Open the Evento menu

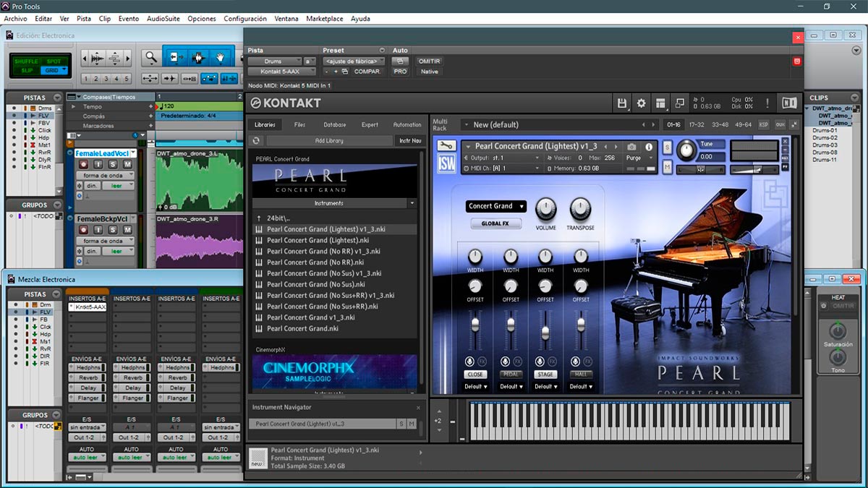129,18
